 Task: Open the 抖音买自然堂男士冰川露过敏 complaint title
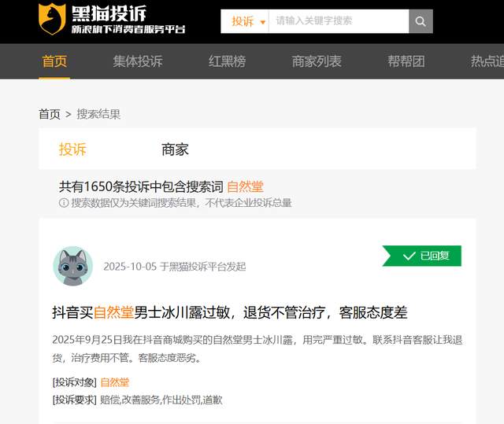point(229,312)
